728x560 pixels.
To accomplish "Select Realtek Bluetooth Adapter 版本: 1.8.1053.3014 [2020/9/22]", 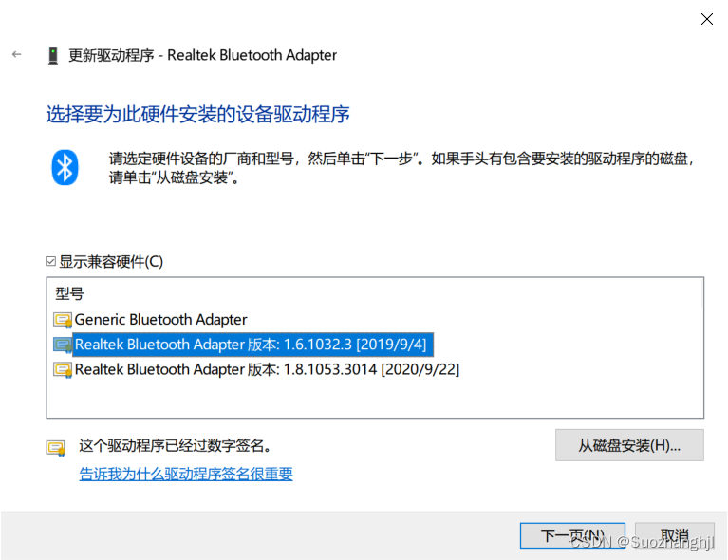I will pyautogui.click(x=267, y=369).
